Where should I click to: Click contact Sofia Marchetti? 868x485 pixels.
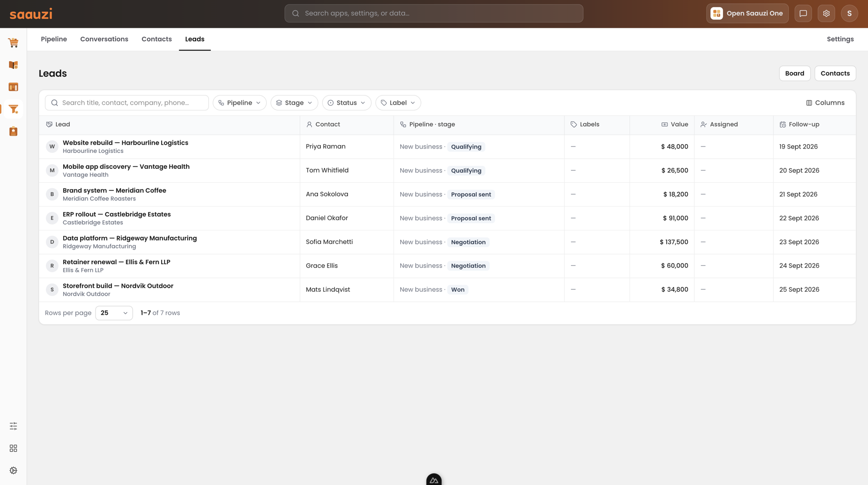pos(329,242)
